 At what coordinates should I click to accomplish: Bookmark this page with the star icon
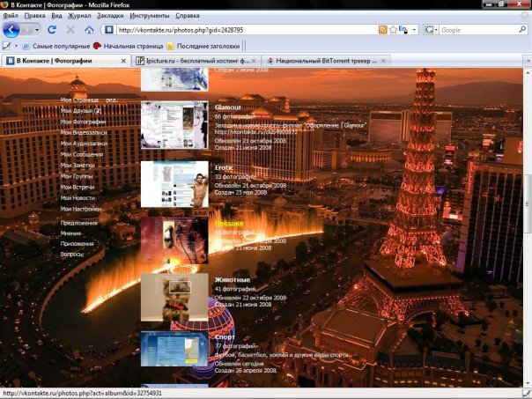pyautogui.click(x=393, y=30)
